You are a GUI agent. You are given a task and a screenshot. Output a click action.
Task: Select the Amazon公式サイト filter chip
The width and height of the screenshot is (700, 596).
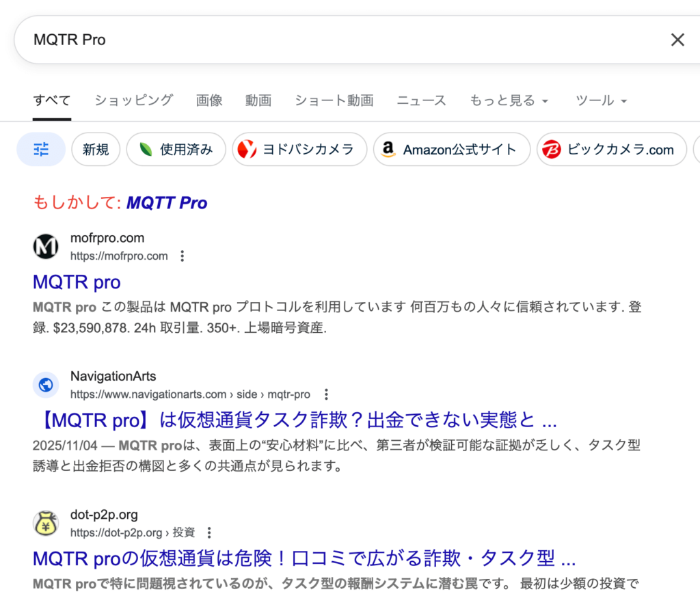click(451, 150)
